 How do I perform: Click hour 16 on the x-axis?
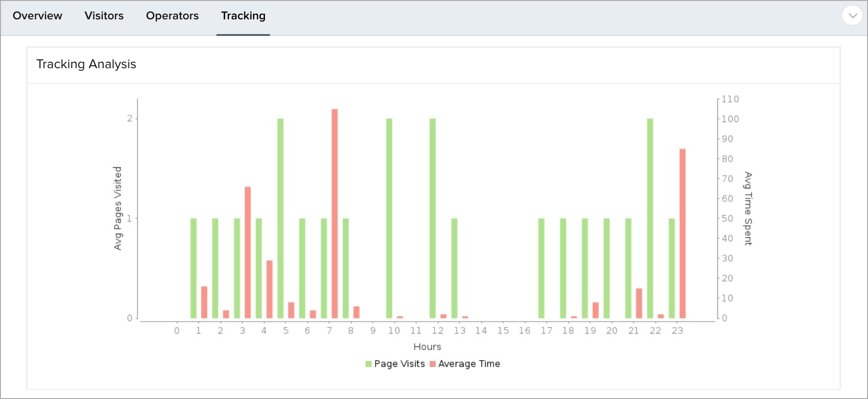(525, 330)
